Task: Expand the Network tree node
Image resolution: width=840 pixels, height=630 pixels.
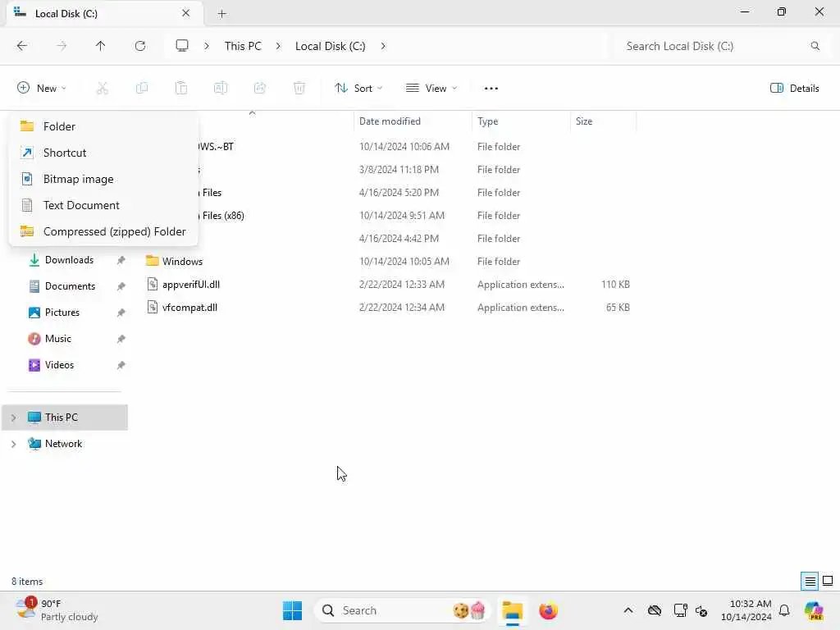Action: (13, 444)
